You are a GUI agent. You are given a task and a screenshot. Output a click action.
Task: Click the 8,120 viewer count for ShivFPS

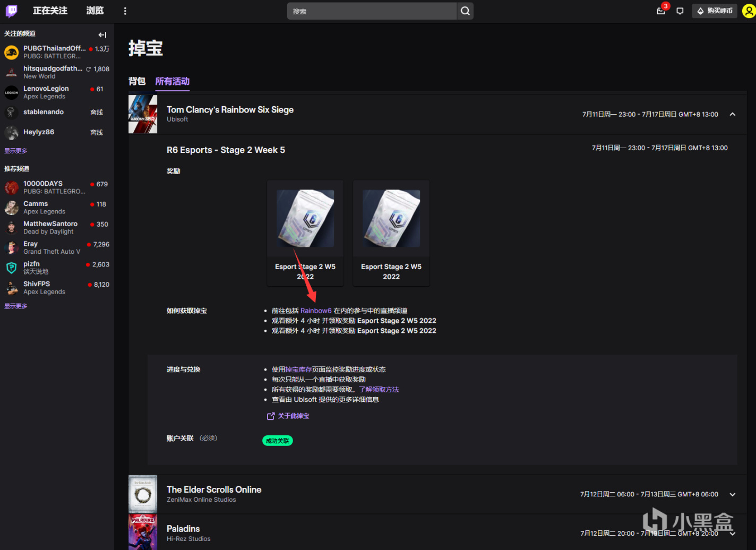click(101, 285)
